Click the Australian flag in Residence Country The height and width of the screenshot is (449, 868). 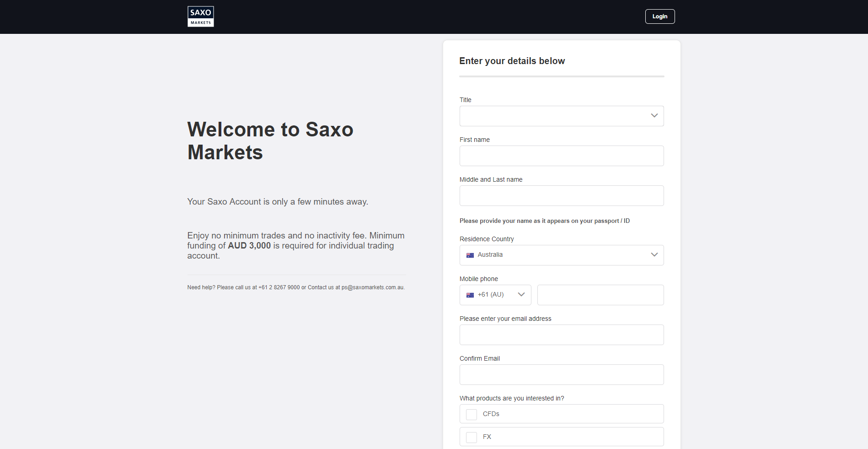(x=470, y=255)
